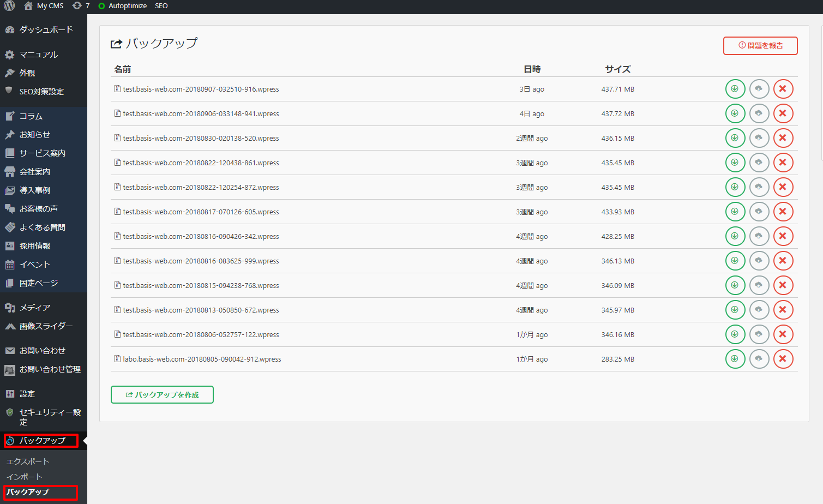Viewport: 823px width, 504px height.
Task: Download the 20180907-032510-916 backup
Action: point(735,89)
